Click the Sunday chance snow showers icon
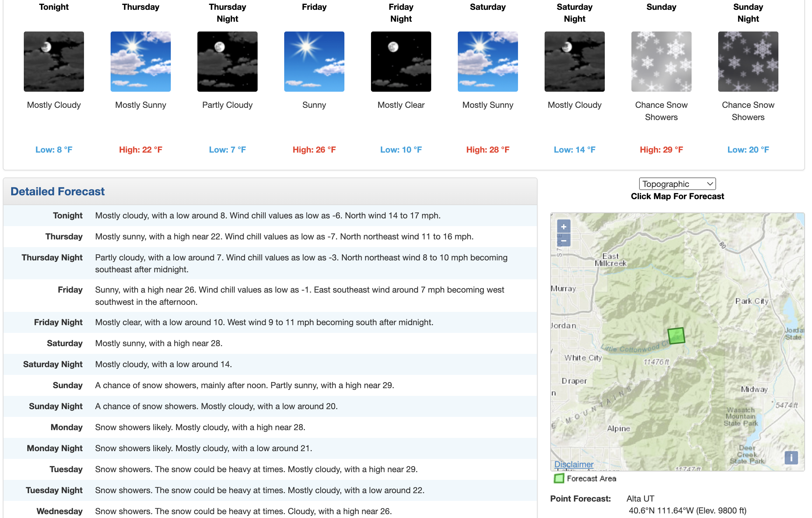812x518 pixels. (x=661, y=62)
